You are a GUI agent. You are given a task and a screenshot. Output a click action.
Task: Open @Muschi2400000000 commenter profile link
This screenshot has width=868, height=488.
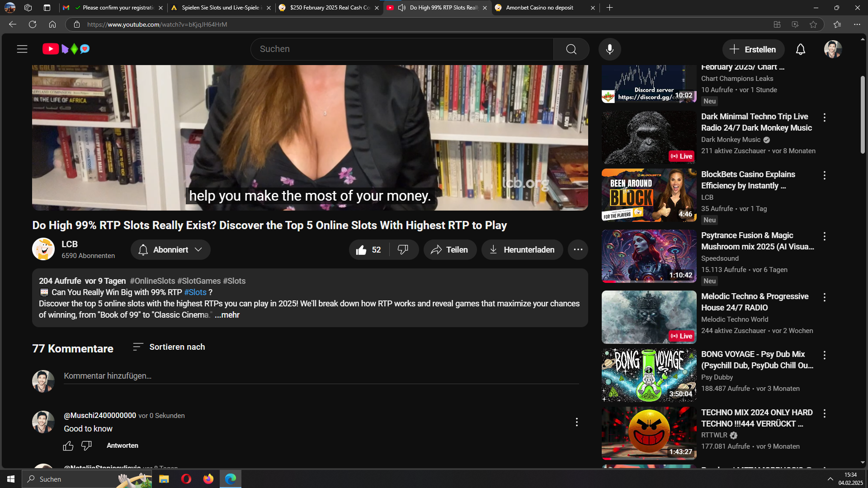(x=100, y=415)
